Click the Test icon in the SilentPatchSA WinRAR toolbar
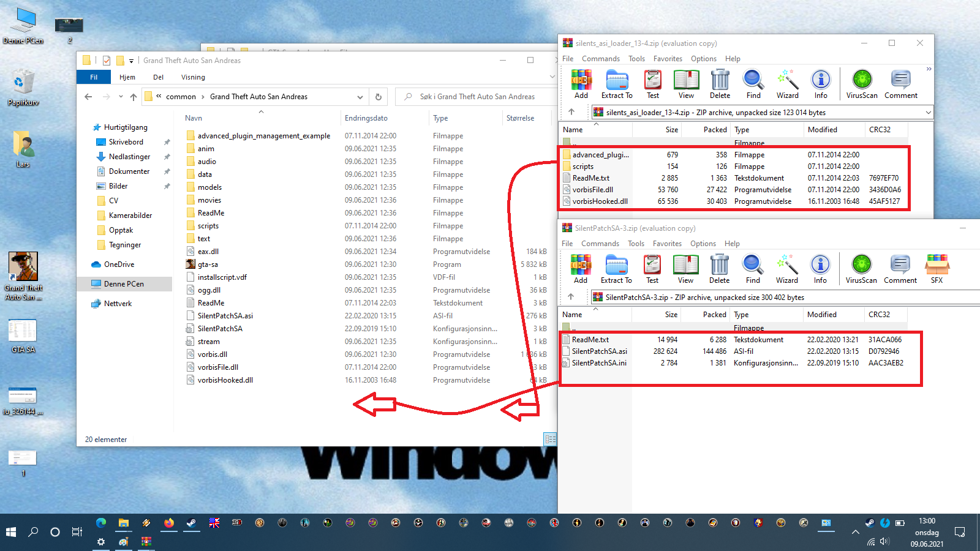The image size is (980, 551). click(652, 269)
